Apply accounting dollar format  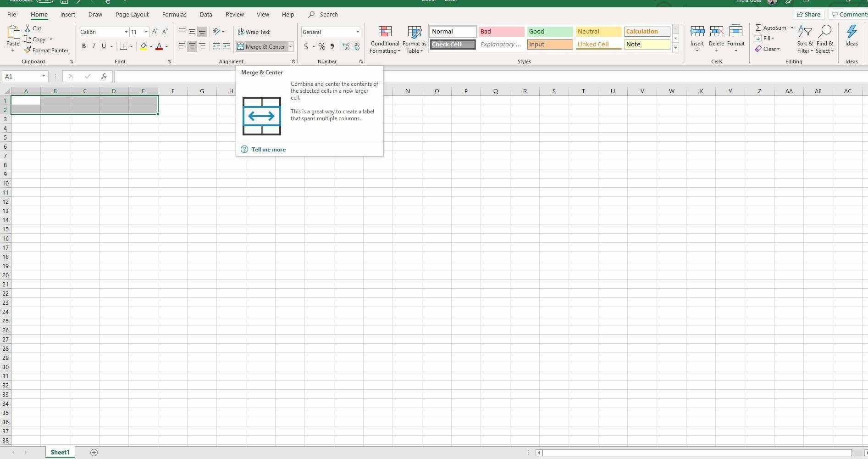[306, 46]
